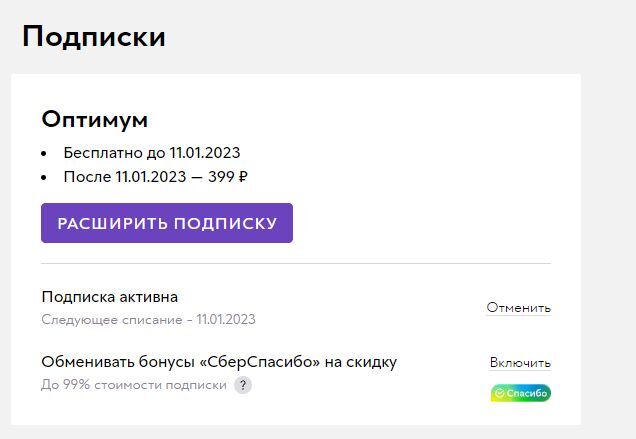Click the circular logo inside the Спасибо badge
The width and height of the screenshot is (636, 439).
pyautogui.click(x=499, y=393)
